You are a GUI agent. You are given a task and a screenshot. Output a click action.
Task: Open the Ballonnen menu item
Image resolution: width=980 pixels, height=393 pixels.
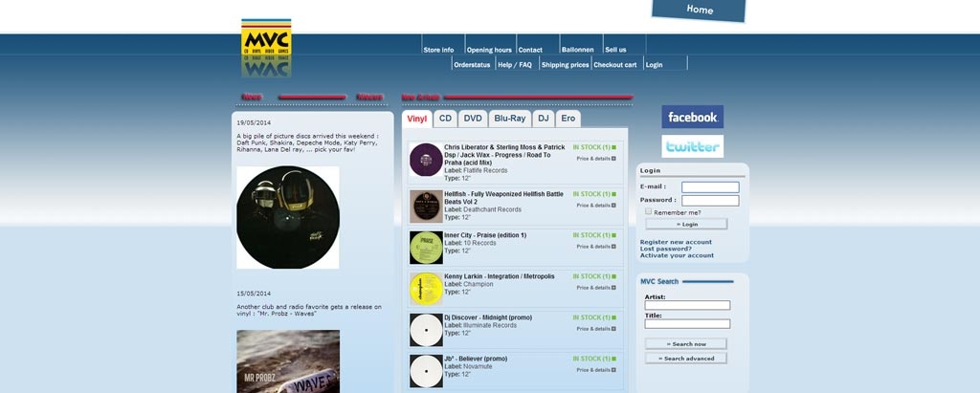[577, 50]
